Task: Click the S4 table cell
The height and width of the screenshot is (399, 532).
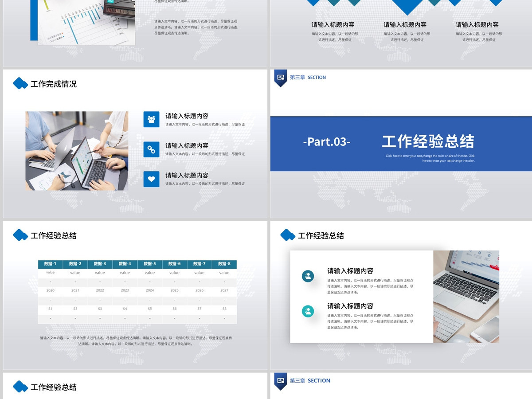Action: click(x=125, y=309)
